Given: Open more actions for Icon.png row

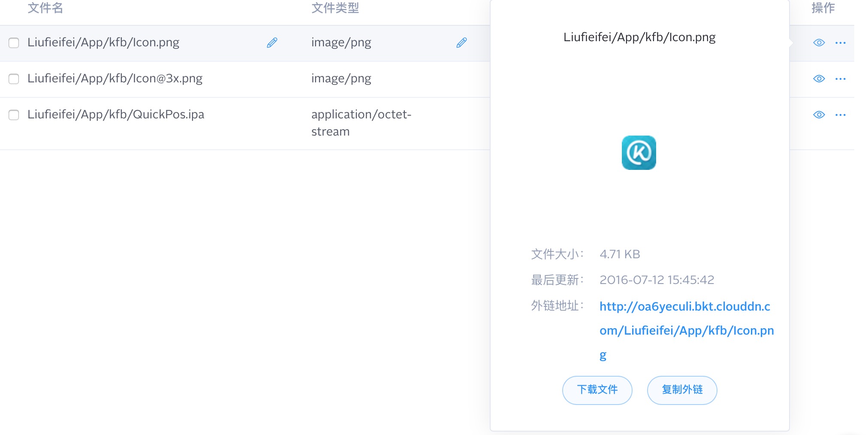Looking at the screenshot, I should (841, 42).
